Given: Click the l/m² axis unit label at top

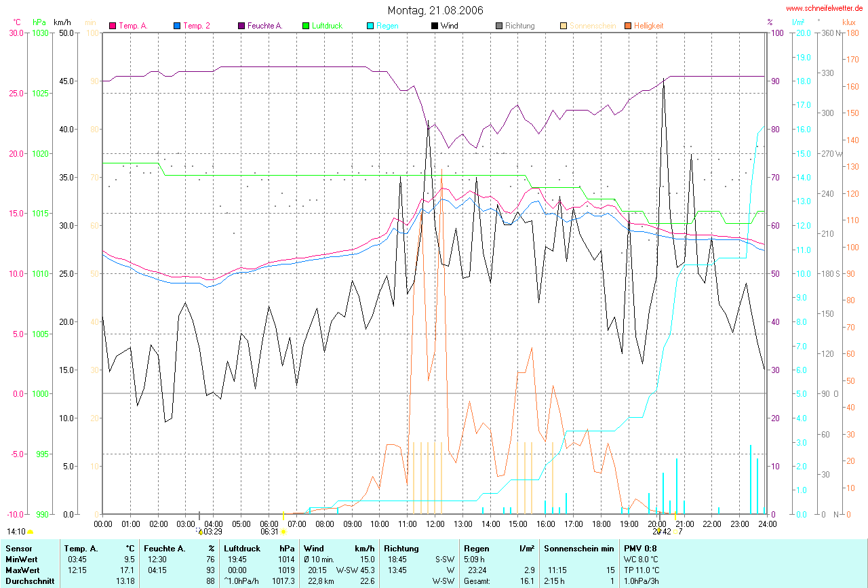Looking at the screenshot, I should click(798, 22).
